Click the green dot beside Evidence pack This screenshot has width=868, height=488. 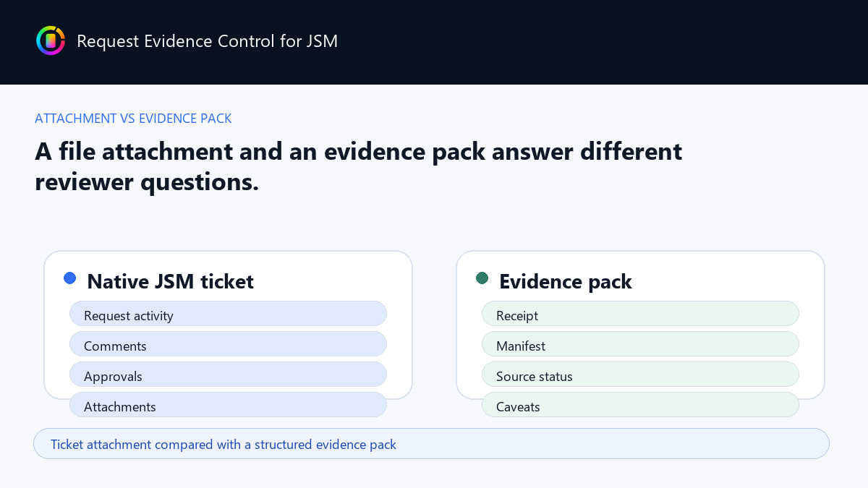click(482, 278)
